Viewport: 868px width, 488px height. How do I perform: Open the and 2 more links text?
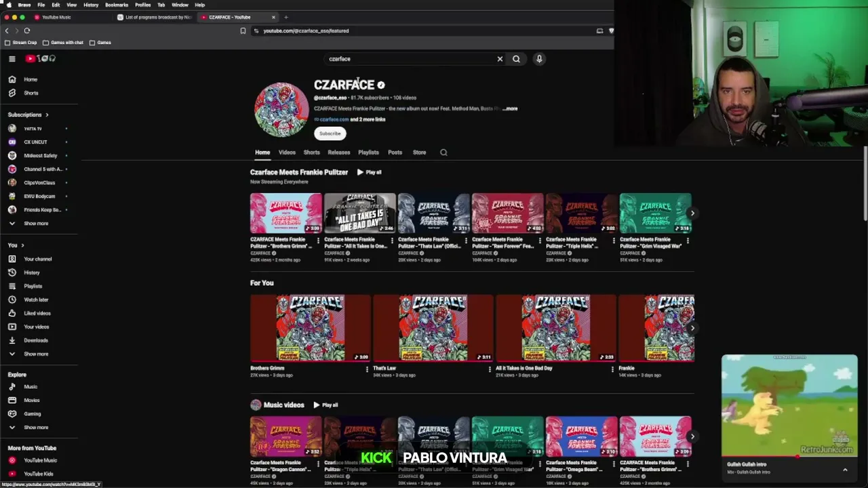[x=368, y=119]
